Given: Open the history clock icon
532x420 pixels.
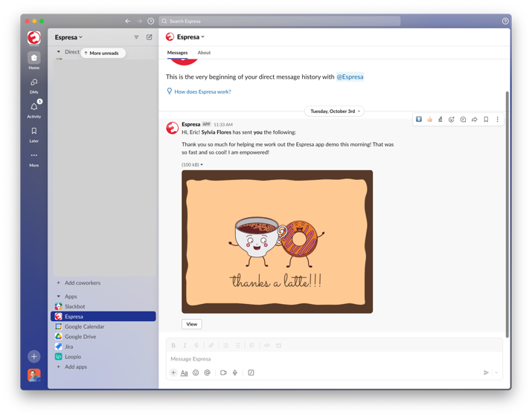Looking at the screenshot, I should click(x=150, y=21).
